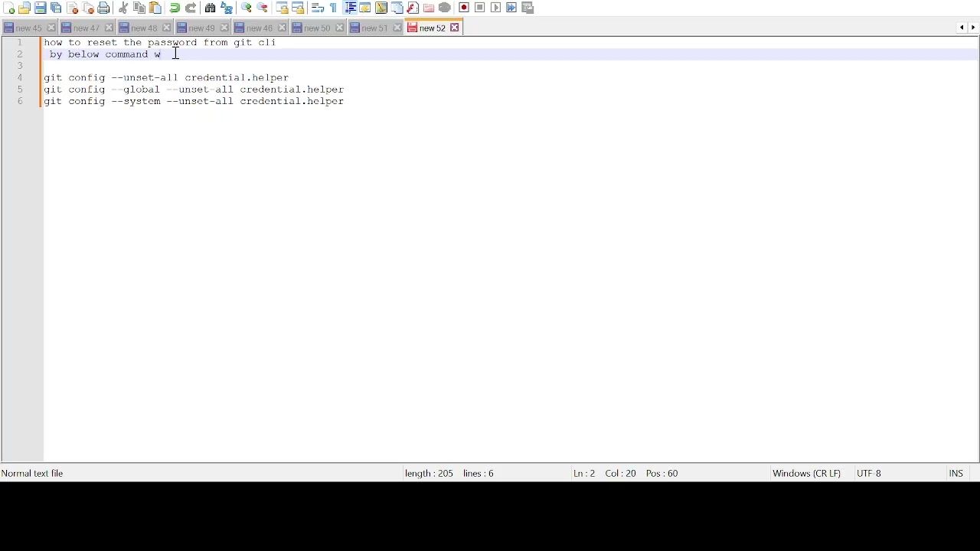Image resolution: width=980 pixels, height=551 pixels.
Task: Click line 1 text about resetting password
Action: pos(160,43)
